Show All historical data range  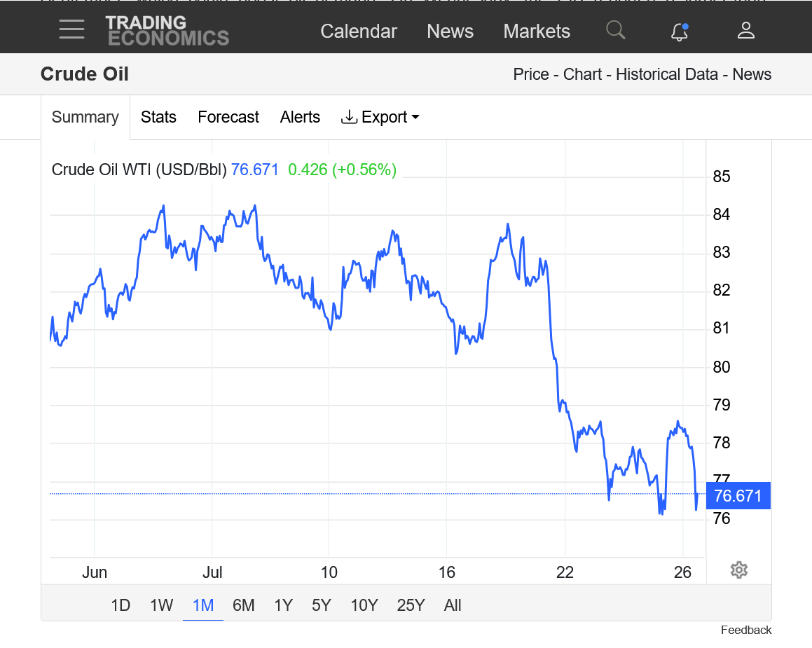click(453, 605)
